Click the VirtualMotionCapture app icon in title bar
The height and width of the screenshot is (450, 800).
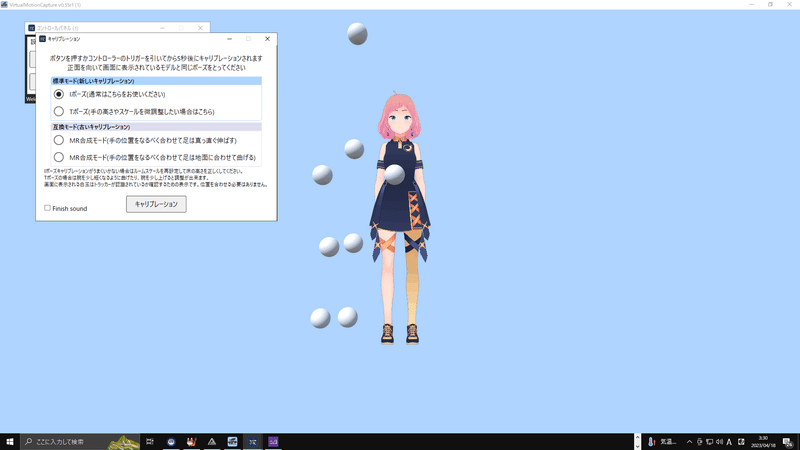(x=4, y=4)
